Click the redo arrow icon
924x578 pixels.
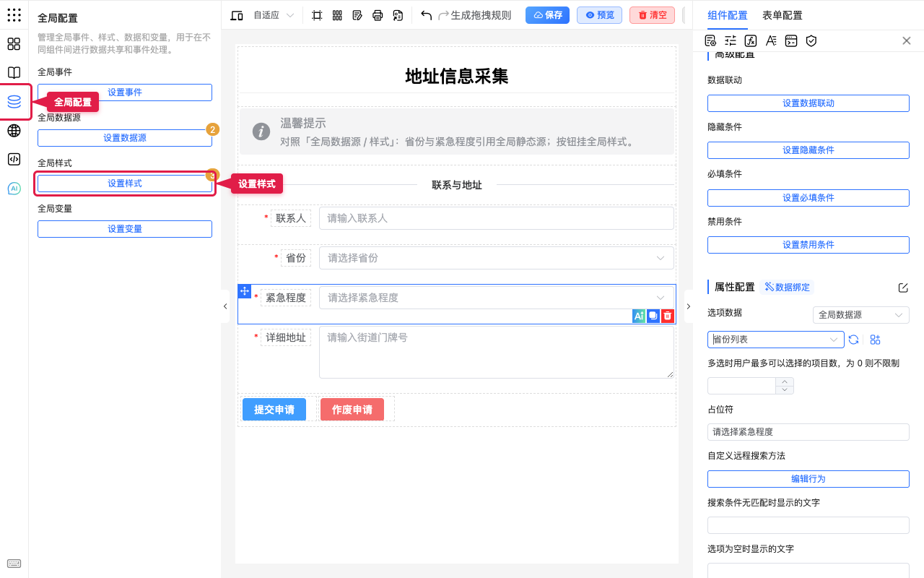coord(444,15)
